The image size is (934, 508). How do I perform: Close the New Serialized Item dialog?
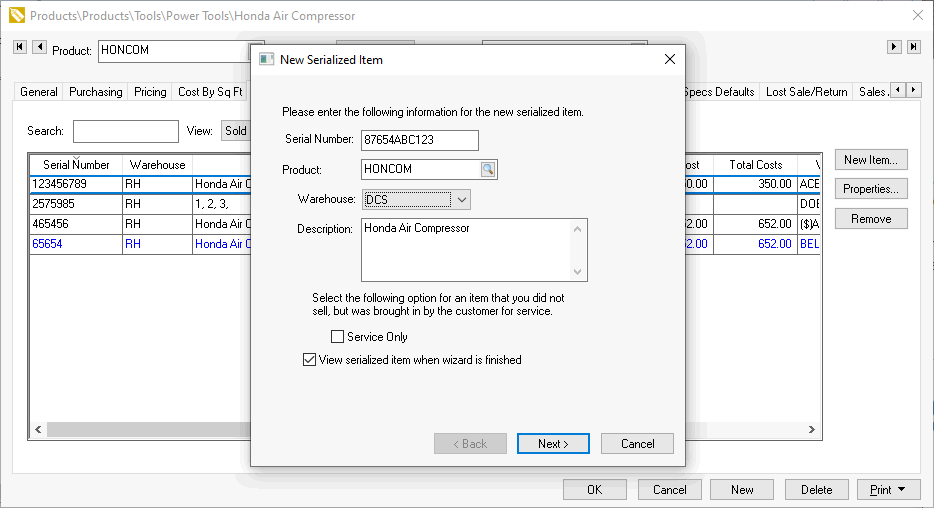tap(670, 60)
